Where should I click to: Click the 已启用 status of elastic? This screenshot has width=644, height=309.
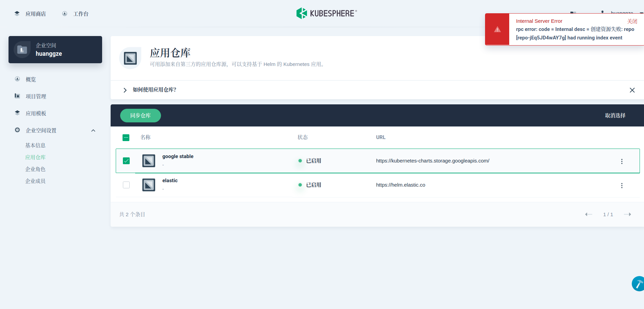point(310,185)
